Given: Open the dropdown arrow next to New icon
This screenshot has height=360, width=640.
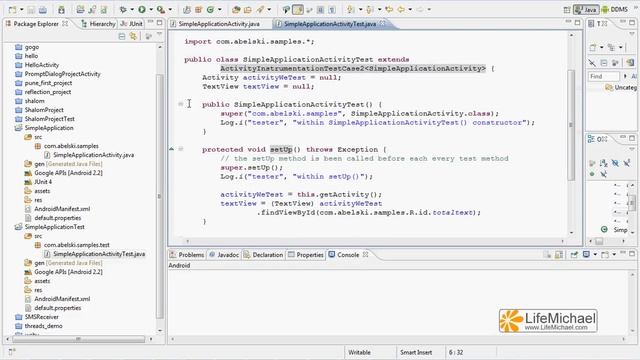Looking at the screenshot, I should click(x=21, y=9).
